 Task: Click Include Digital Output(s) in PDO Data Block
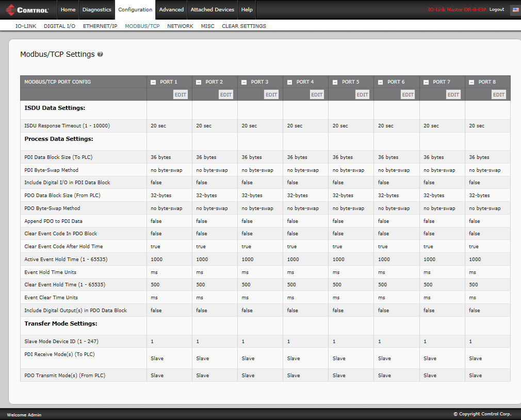coord(75,310)
